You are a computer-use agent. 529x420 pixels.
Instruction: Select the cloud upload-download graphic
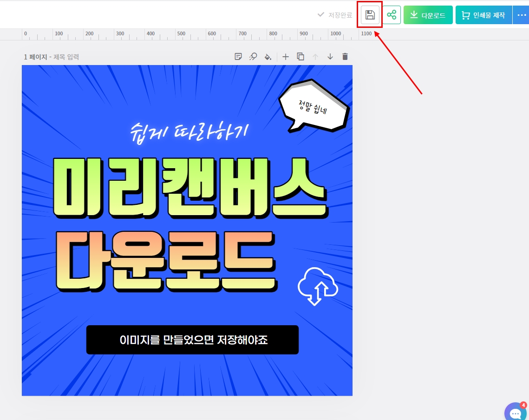point(318,286)
